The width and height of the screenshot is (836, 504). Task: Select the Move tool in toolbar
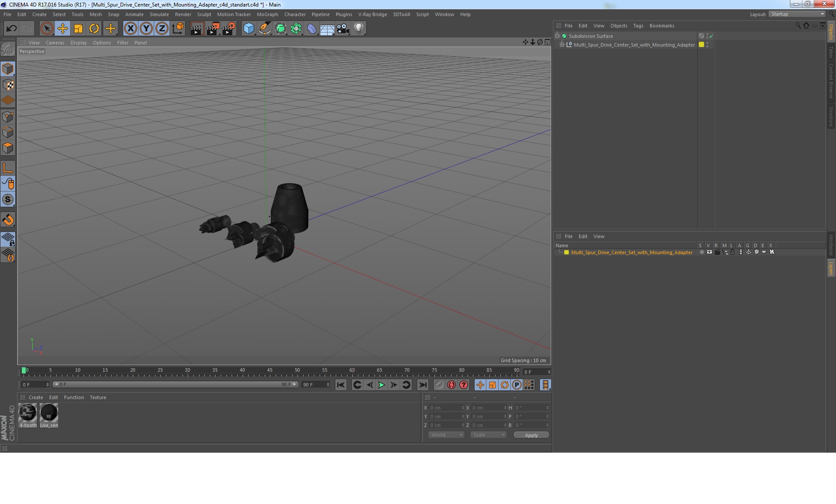(63, 29)
